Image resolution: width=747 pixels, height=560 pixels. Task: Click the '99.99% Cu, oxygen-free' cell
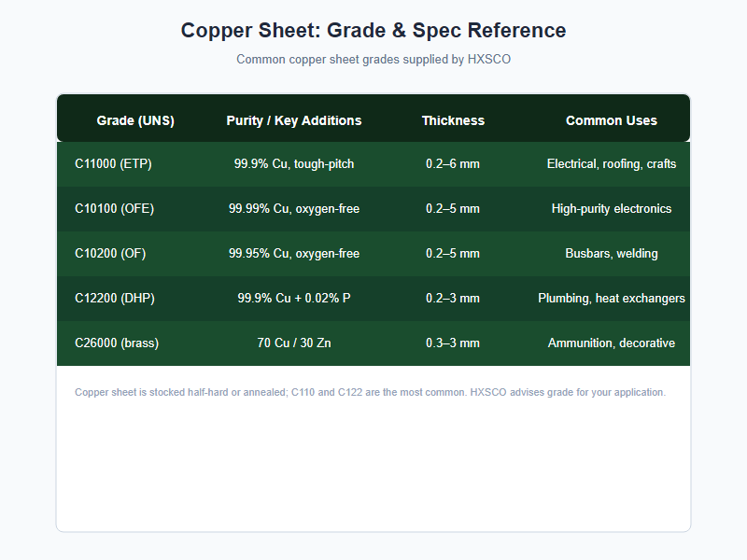pos(294,208)
